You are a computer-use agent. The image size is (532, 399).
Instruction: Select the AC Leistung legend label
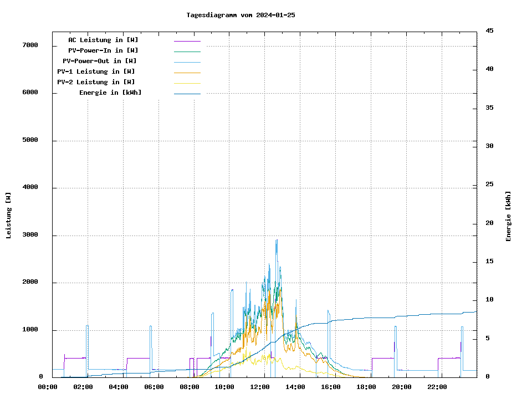click(x=103, y=40)
